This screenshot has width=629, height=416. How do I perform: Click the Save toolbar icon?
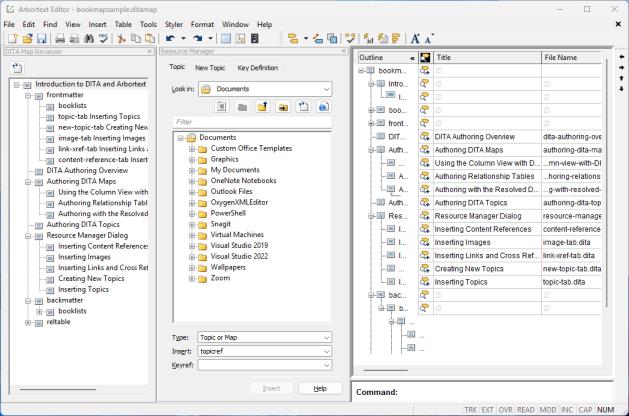click(x=42, y=39)
